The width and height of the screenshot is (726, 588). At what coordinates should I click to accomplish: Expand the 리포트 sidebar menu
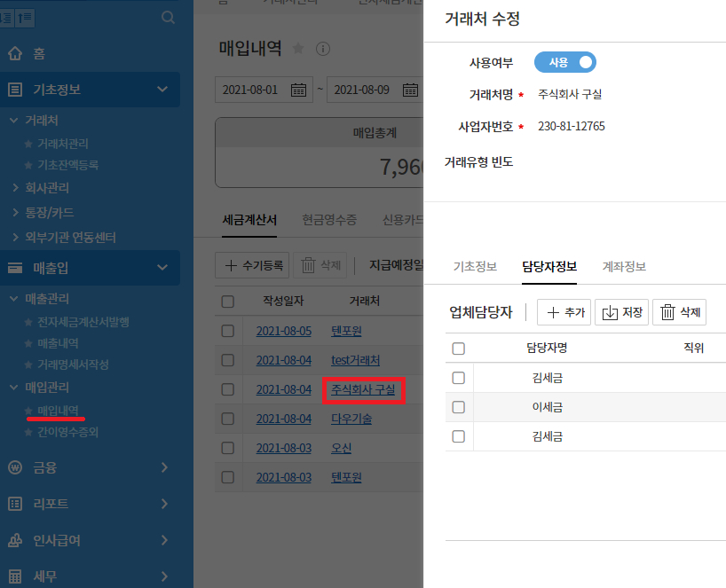(164, 504)
